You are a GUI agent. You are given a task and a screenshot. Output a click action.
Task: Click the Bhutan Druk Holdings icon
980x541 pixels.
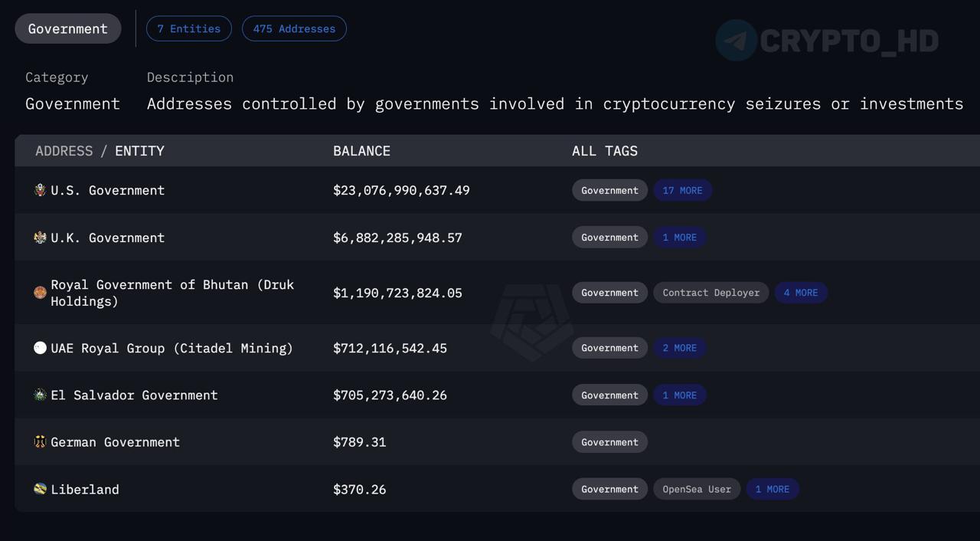(41, 293)
